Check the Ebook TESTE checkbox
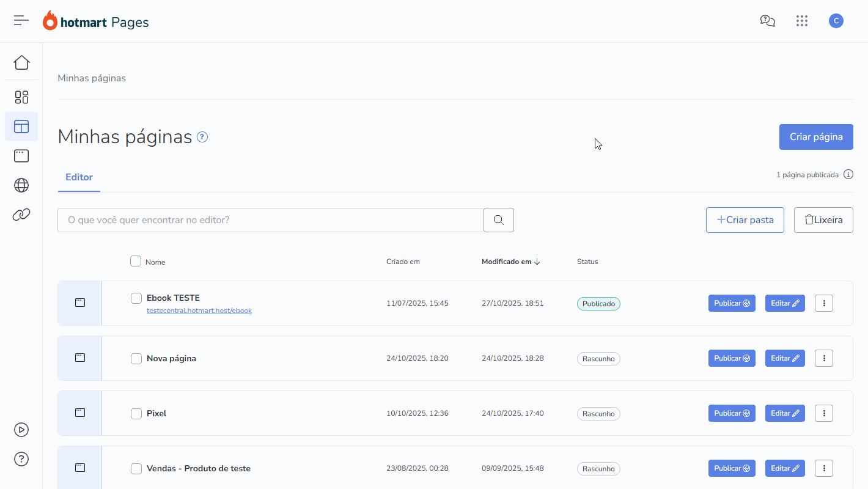Image resolution: width=868 pixels, height=489 pixels. [136, 298]
